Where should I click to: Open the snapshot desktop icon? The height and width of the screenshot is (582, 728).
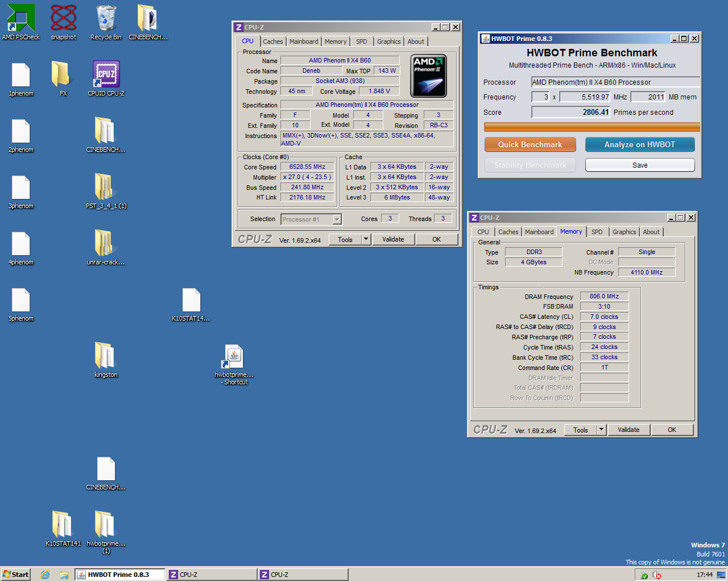63,22
